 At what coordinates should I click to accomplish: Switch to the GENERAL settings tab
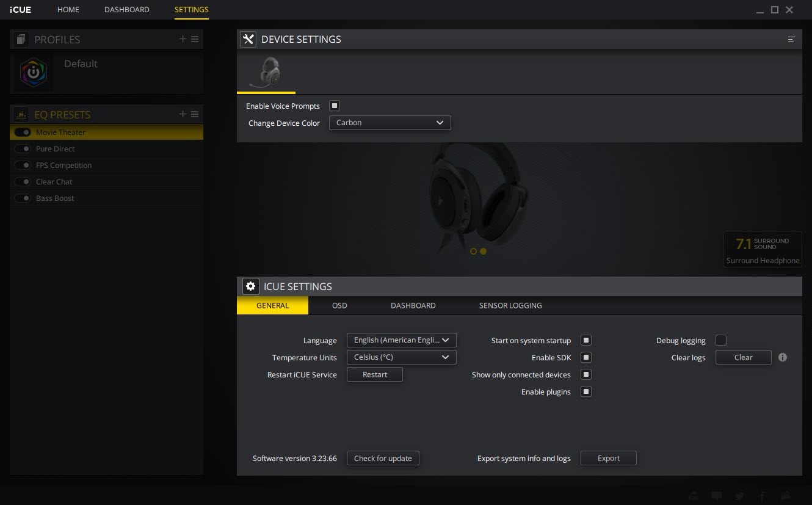point(272,305)
